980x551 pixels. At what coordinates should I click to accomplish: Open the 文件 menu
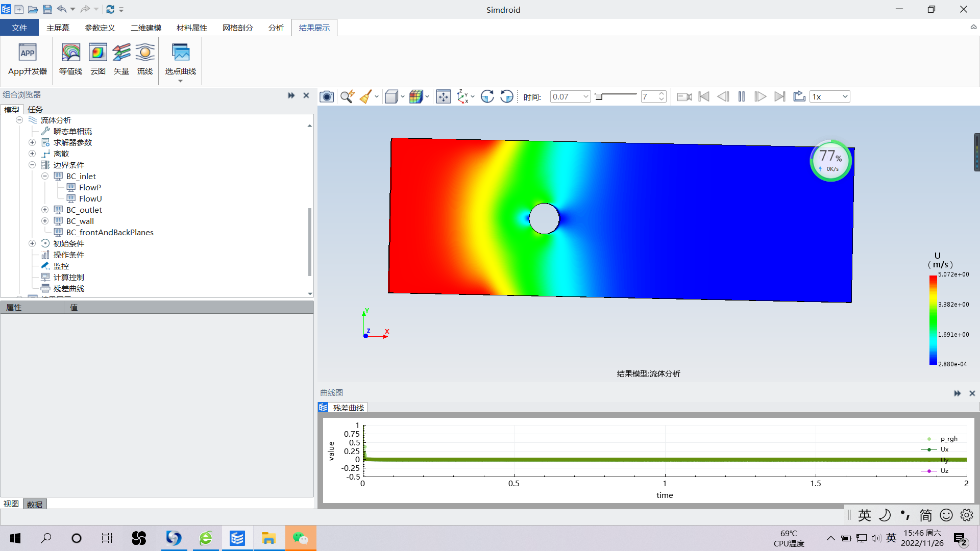(19, 28)
